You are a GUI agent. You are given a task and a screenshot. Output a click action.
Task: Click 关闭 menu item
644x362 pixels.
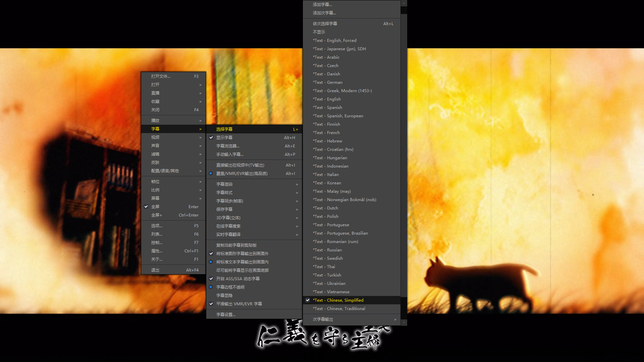[x=173, y=110]
